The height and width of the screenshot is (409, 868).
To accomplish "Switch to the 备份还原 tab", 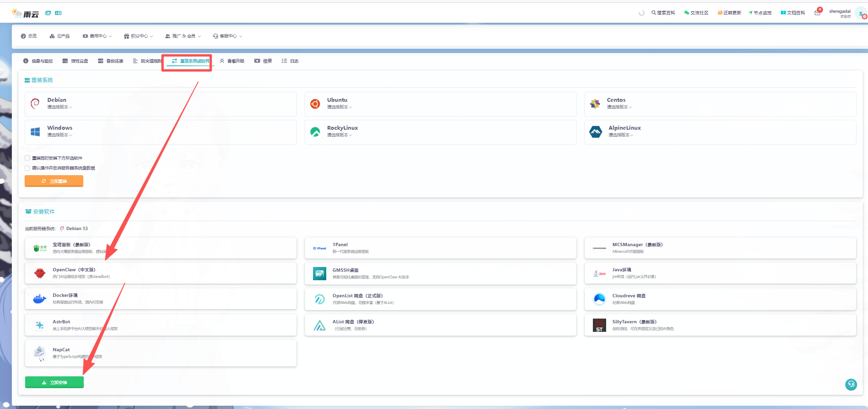I will [111, 61].
